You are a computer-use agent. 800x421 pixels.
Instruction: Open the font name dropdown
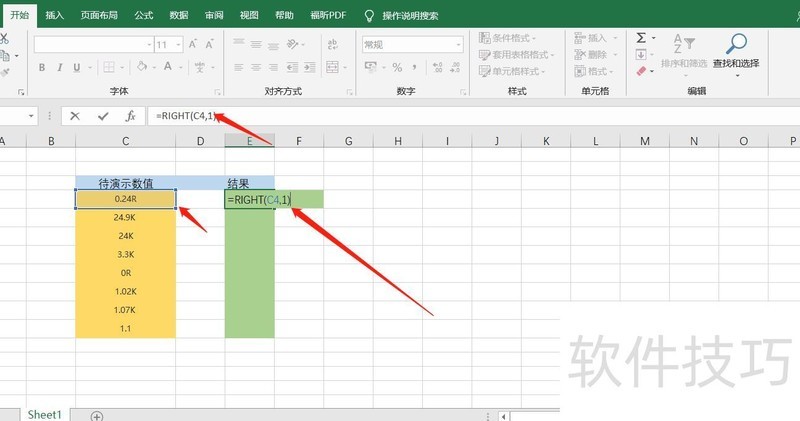[x=149, y=45]
